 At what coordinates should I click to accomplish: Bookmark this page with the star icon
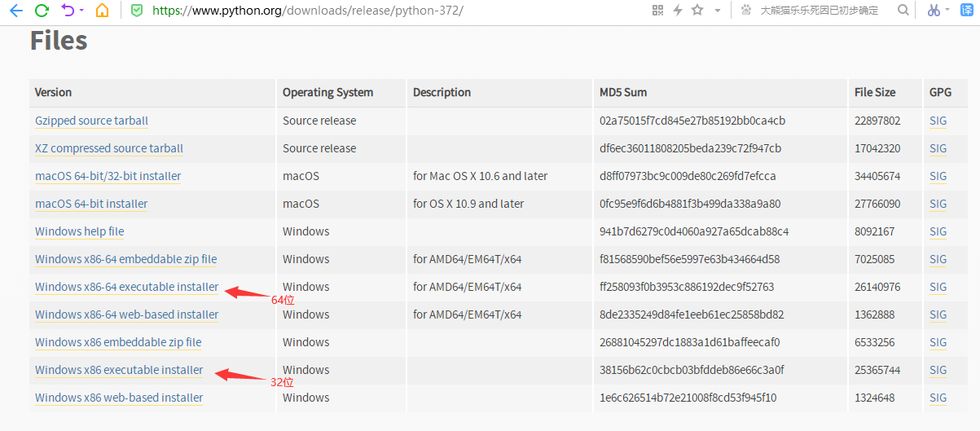697,11
